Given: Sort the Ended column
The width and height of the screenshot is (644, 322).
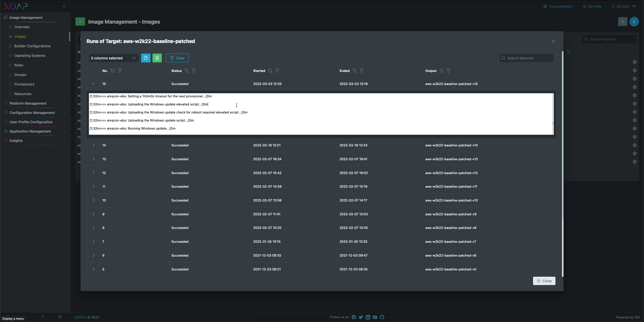Looking at the screenshot, I should [x=355, y=71].
